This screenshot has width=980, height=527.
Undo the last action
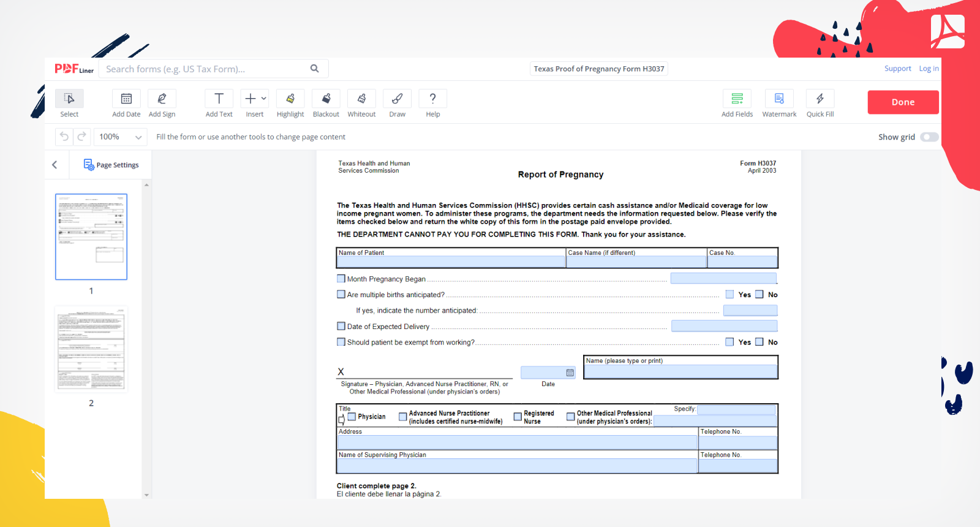pyautogui.click(x=64, y=137)
